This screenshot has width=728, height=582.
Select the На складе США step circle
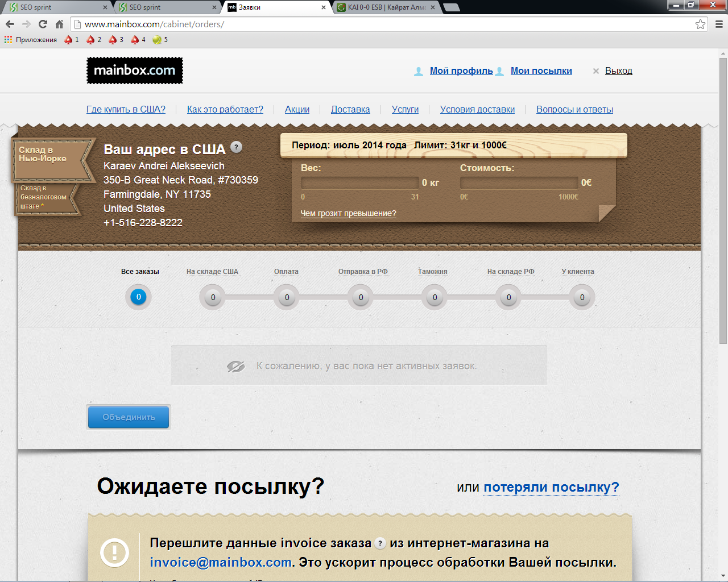tap(213, 297)
